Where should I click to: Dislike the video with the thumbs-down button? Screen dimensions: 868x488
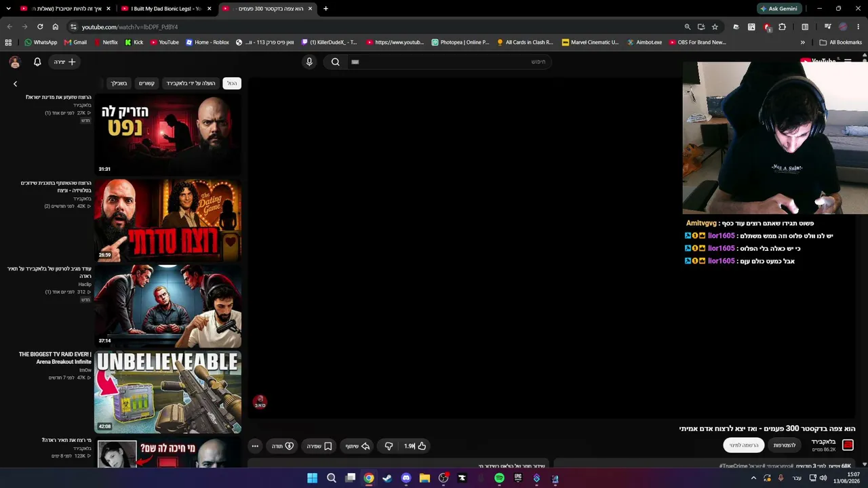tap(389, 446)
